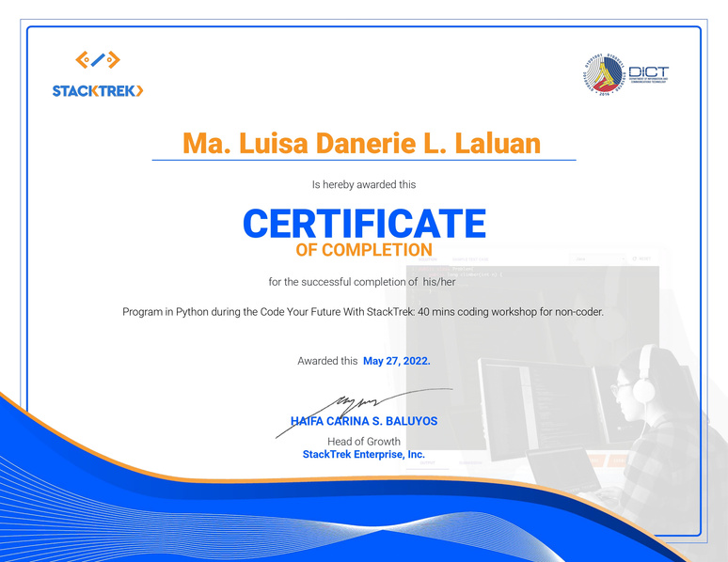Click the signatory name Haifa Carina S. Baluyos
Screen dimensions: 728x562
pyautogui.click(x=365, y=421)
